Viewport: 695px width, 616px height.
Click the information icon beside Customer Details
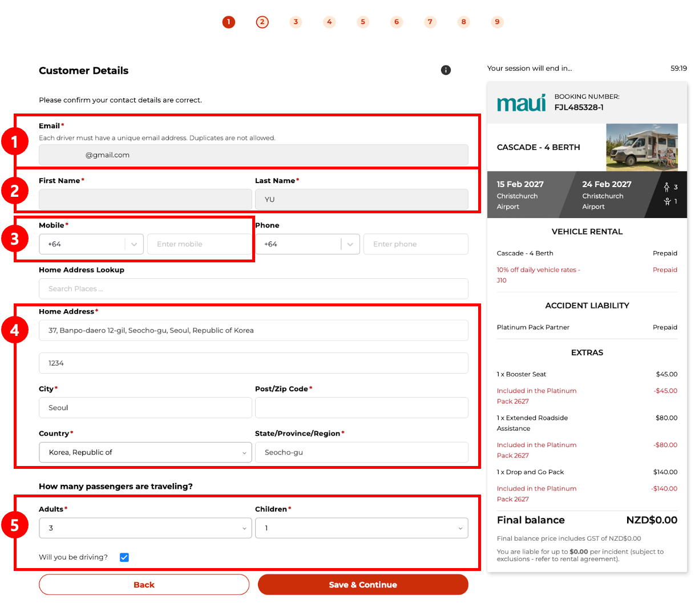coord(446,70)
